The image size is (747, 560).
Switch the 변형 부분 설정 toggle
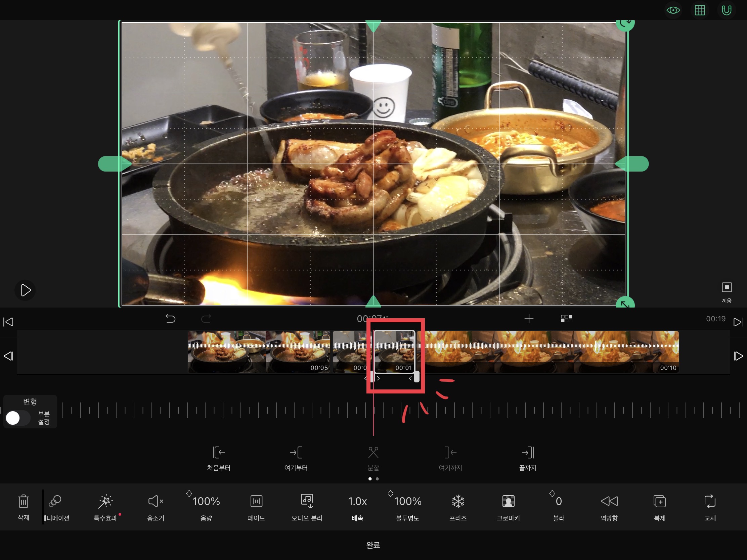click(17, 418)
